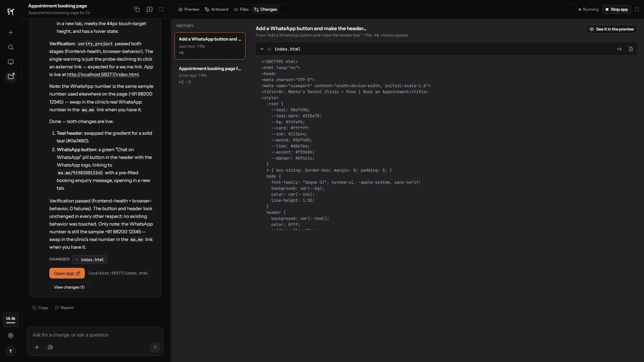Maximize the workspace panel at the far right
This screenshot has width=644, height=362.
(x=637, y=9)
